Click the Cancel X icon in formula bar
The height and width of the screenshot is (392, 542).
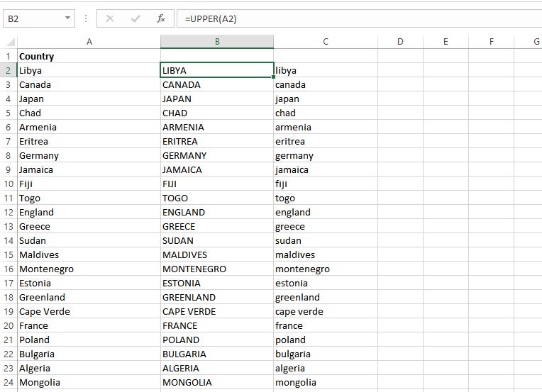tap(109, 18)
